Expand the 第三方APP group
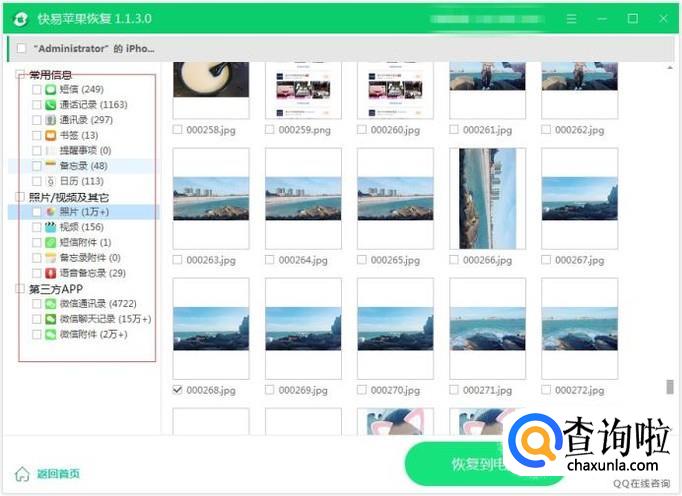This screenshot has height=496, width=682. pos(21,289)
